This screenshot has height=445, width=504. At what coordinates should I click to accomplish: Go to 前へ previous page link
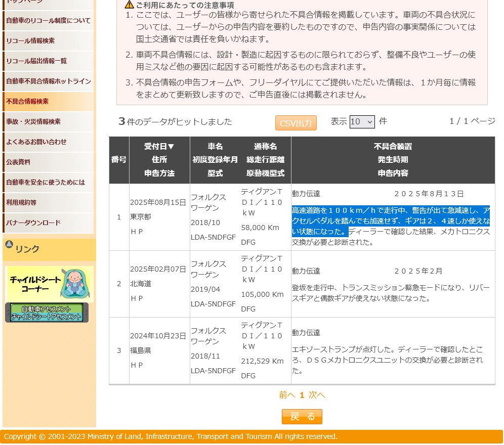point(286,395)
